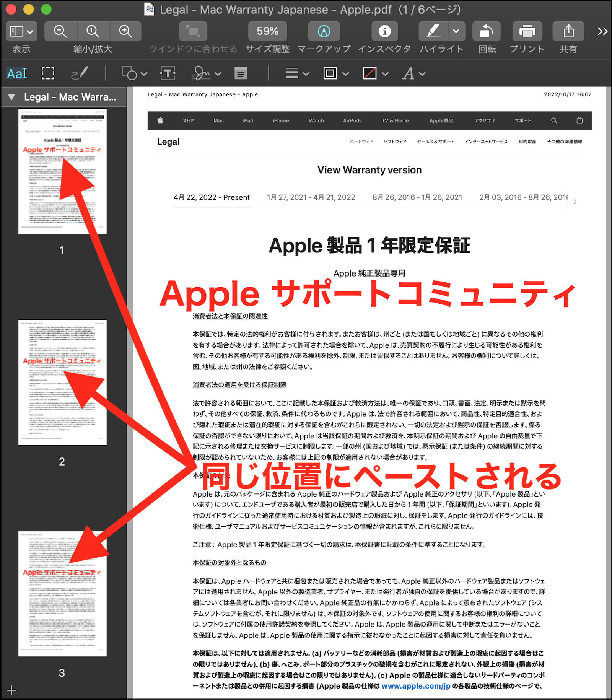Image resolution: width=612 pixels, height=700 pixels.
Task: Click the Highlight pen icon
Action: tap(433, 31)
